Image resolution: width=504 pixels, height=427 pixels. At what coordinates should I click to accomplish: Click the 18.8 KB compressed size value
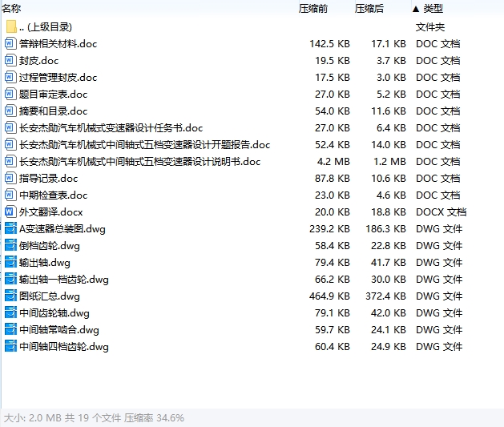389,212
